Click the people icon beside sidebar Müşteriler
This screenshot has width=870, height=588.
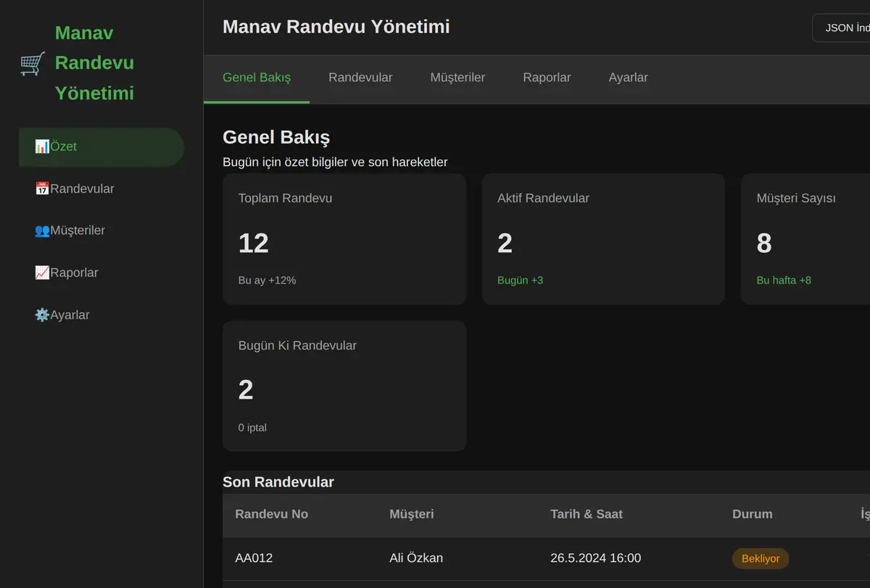click(42, 231)
